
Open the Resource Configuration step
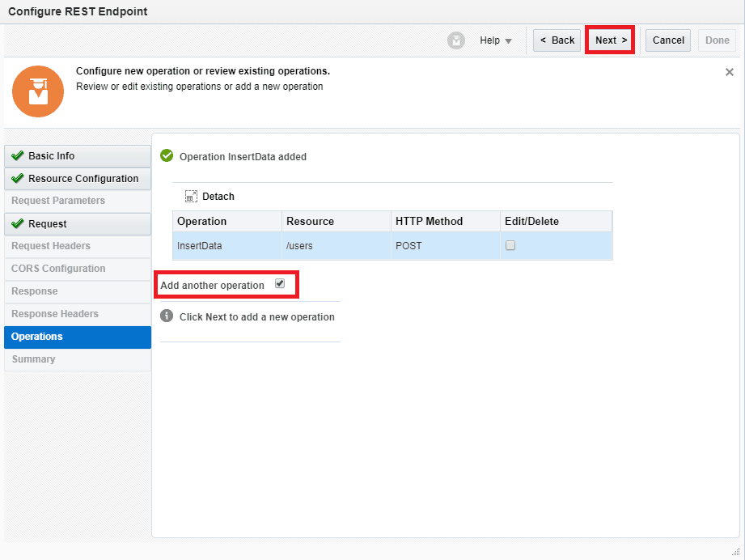[77, 179]
